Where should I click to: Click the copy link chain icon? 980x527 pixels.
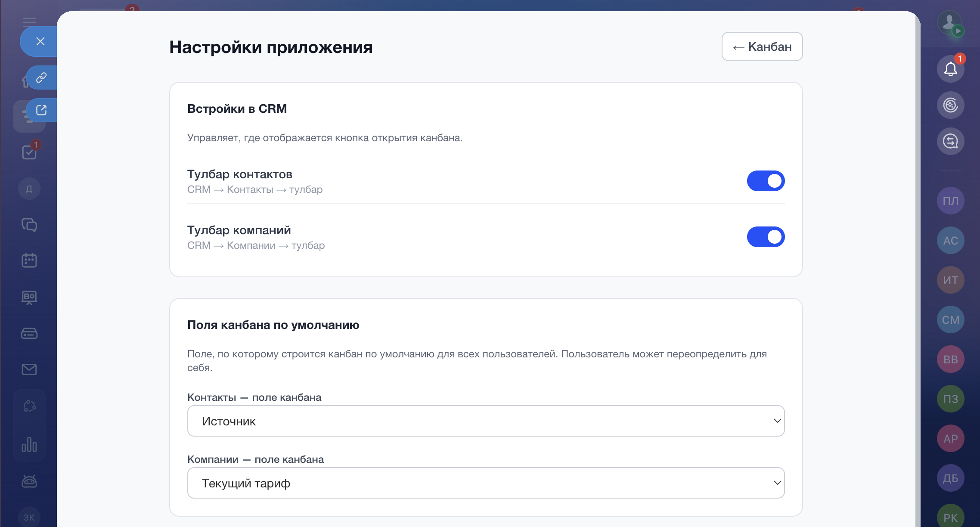[41, 77]
